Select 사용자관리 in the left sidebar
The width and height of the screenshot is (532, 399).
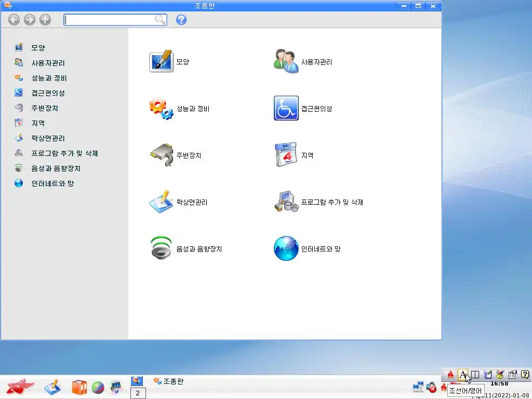click(x=48, y=63)
